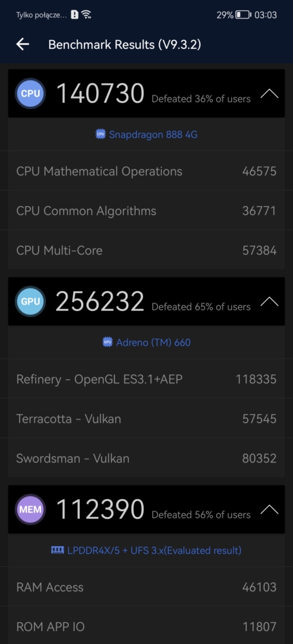Tap the GPU chip icon beside Adreno

[x=108, y=342]
